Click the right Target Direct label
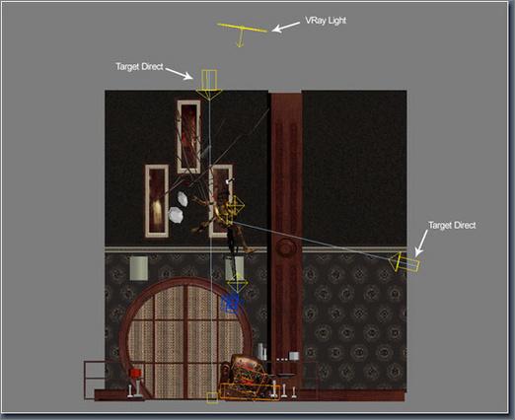 point(452,225)
